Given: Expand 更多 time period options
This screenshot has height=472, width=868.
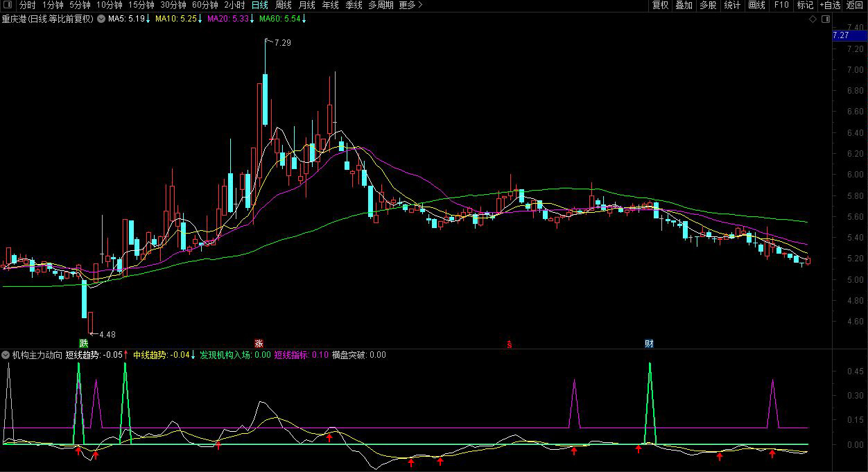Looking at the screenshot, I should coord(410,5).
